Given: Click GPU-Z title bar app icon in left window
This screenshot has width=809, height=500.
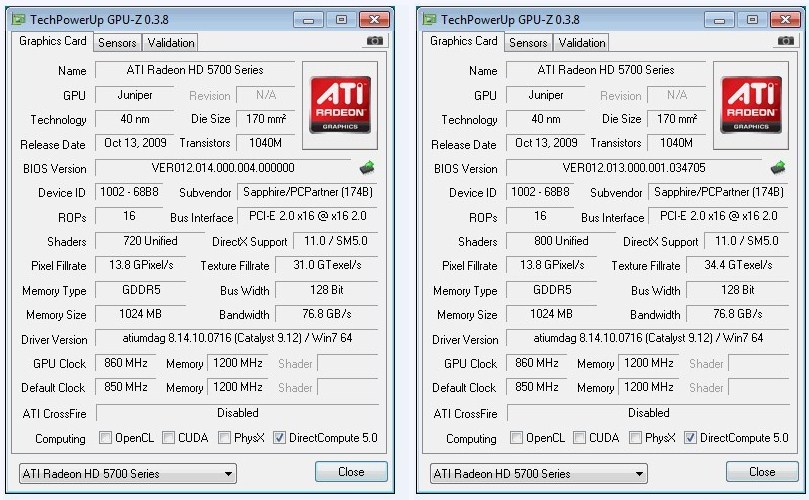Looking at the screenshot, I should (x=19, y=20).
